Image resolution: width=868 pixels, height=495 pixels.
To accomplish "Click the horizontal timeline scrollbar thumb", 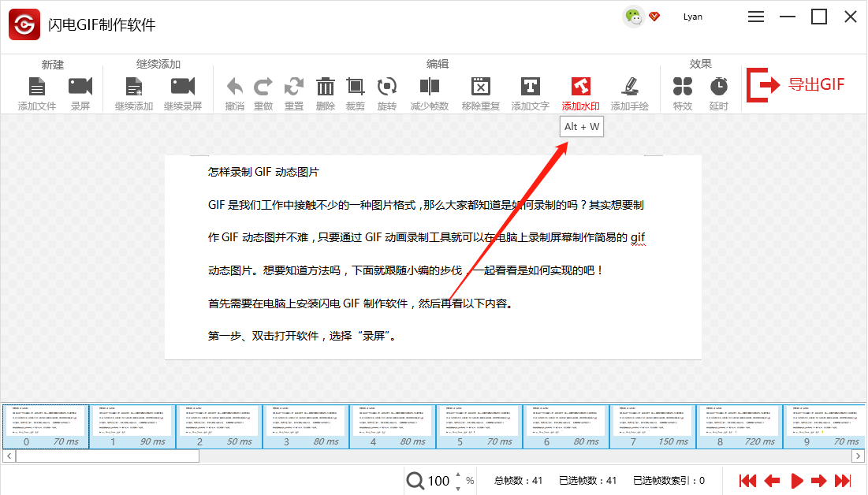I will (107, 456).
